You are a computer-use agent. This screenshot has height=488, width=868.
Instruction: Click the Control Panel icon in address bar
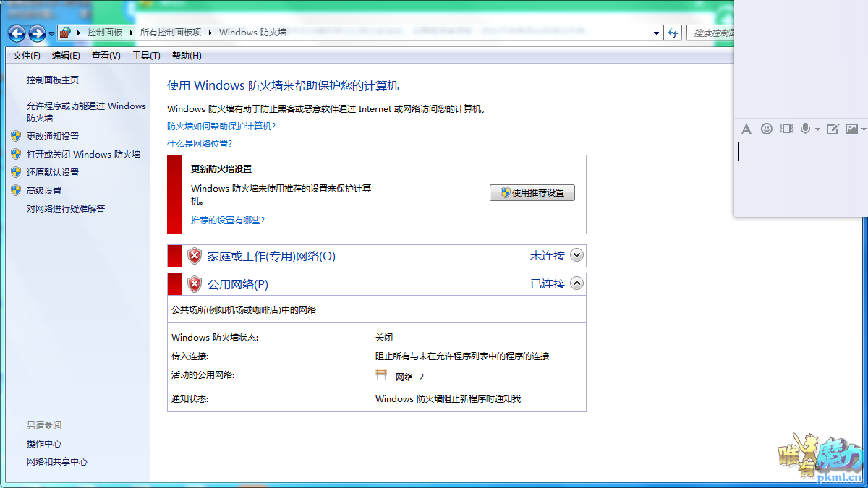[x=66, y=33]
